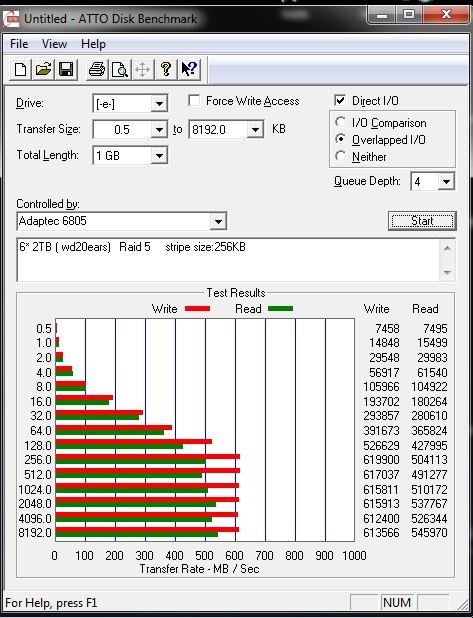Click the 8192.0 row label in chart
Viewport: 473px width, 618px height.
35,533
